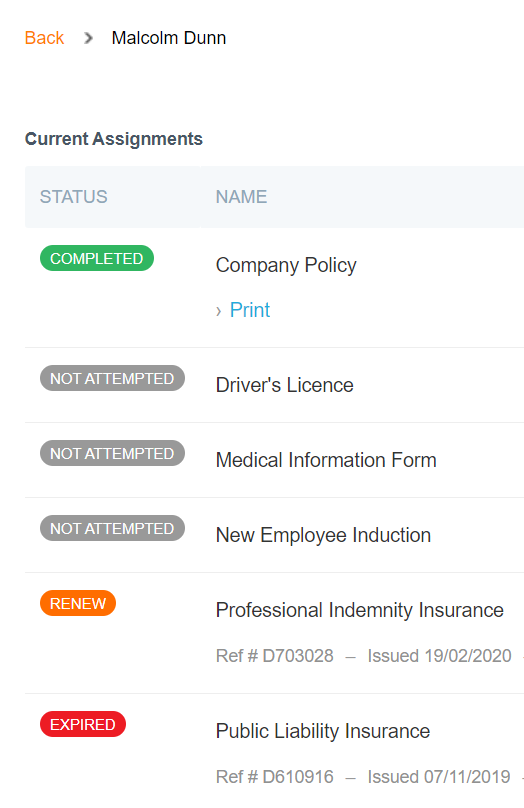This screenshot has height=808, width=524.
Task: Go back using the Back link
Action: pyautogui.click(x=44, y=38)
